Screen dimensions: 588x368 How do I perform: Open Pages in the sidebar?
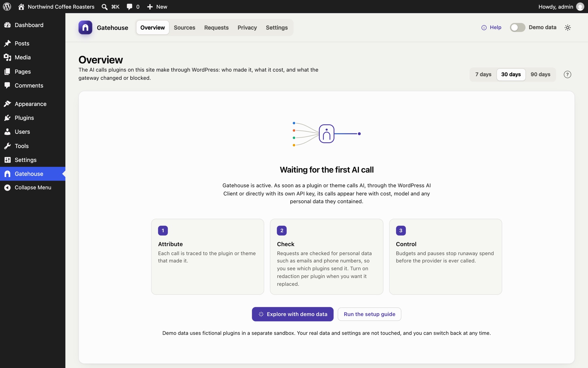tap(33, 72)
